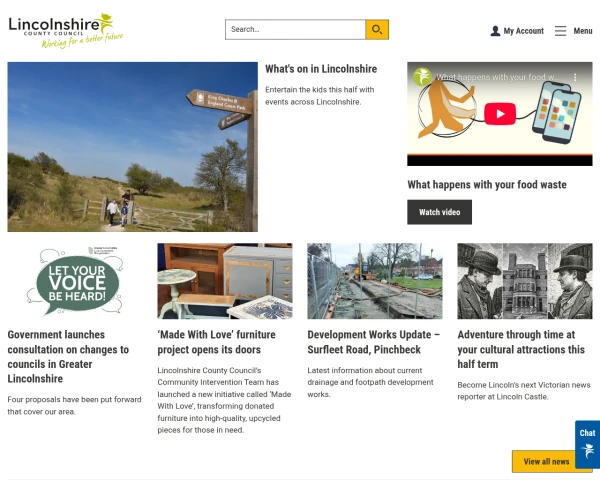The image size is (600, 480).
Task: Open the 'Made With Love' furniture article
Action: [x=216, y=342]
